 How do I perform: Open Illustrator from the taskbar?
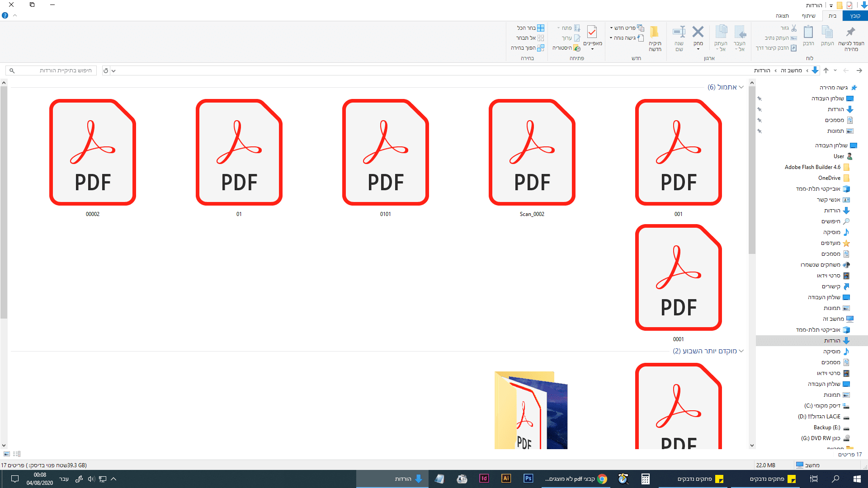click(x=506, y=479)
